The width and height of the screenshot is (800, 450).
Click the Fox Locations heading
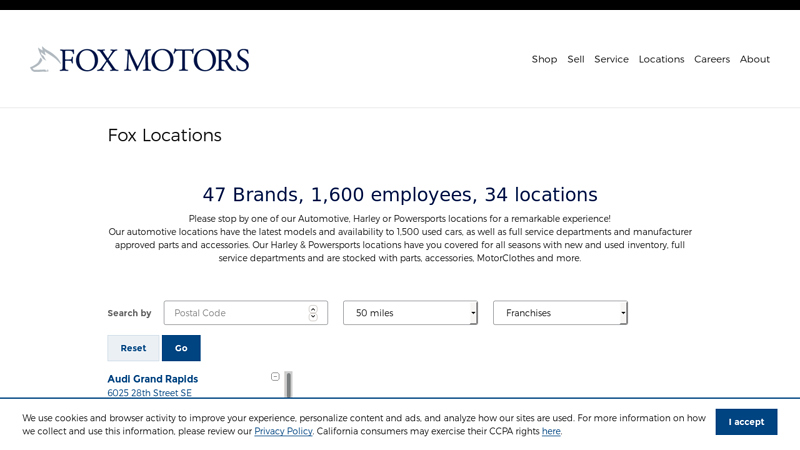point(164,135)
